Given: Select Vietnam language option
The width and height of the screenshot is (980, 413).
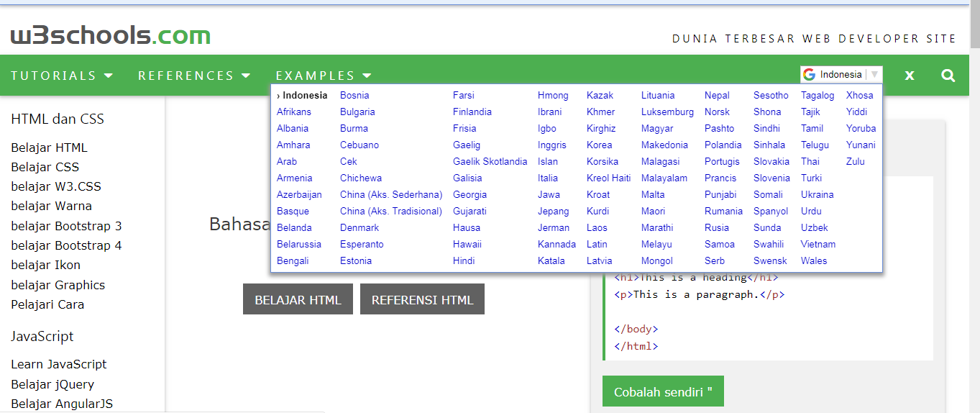Looking at the screenshot, I should coord(818,244).
